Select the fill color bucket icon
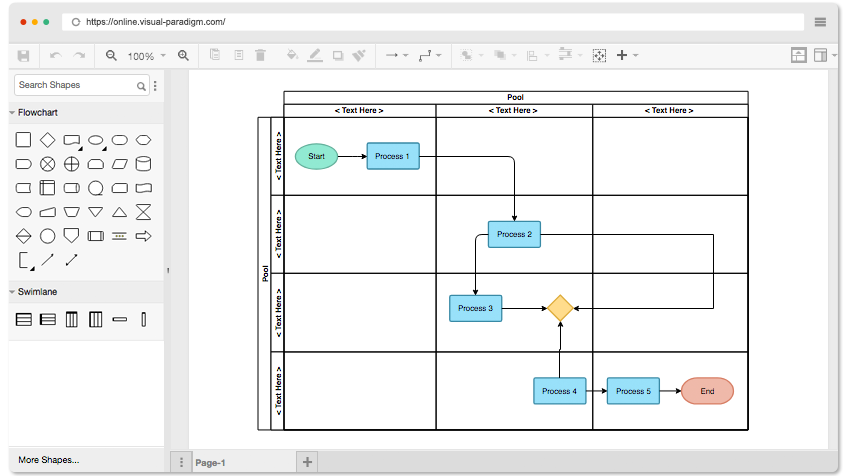 click(x=292, y=55)
